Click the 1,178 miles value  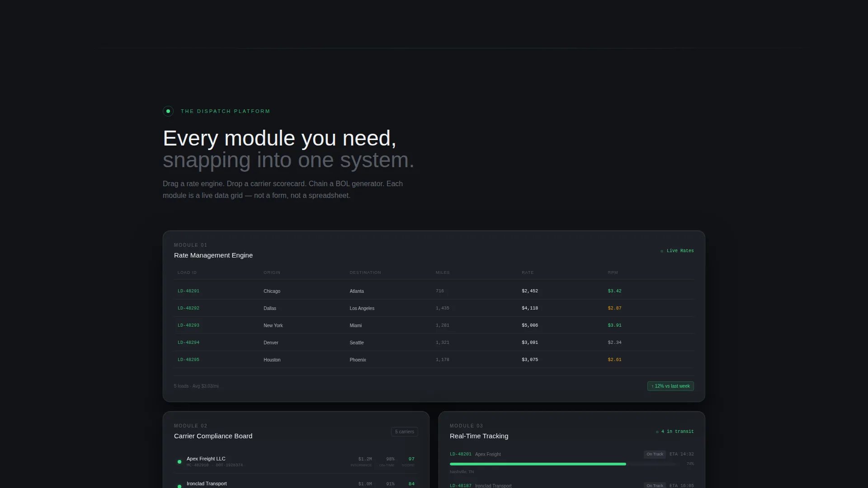pos(443,360)
